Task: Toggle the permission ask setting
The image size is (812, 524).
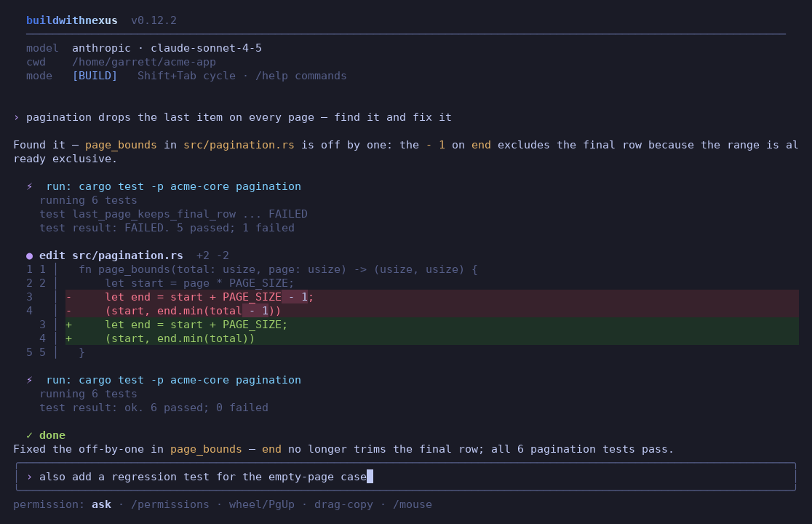Action: coord(102,504)
